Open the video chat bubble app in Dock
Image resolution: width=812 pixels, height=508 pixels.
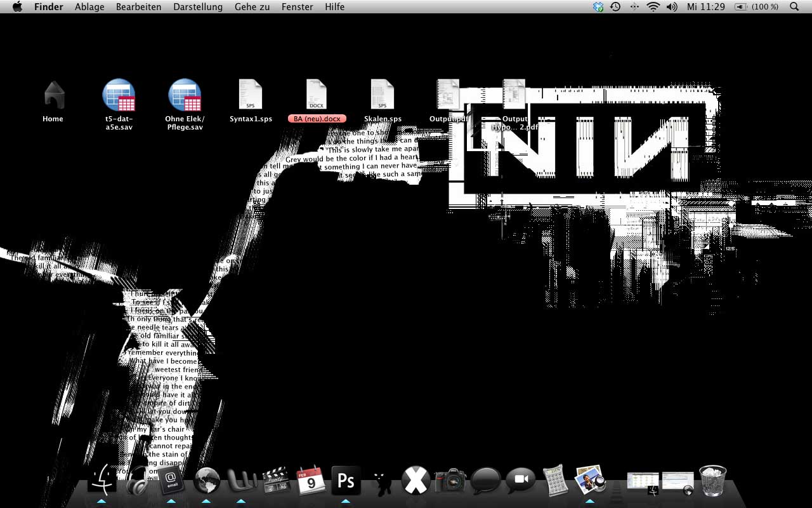point(521,481)
